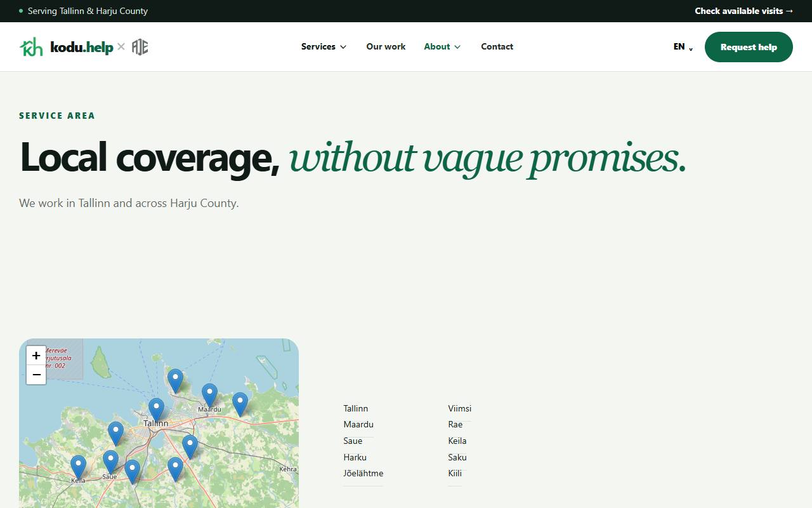Click Check available visits link
The width and height of the screenshot is (812, 508).
tap(743, 11)
